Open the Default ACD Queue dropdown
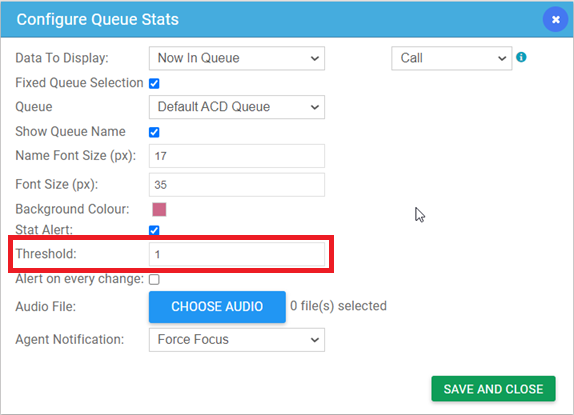The image size is (574, 415). tap(236, 107)
